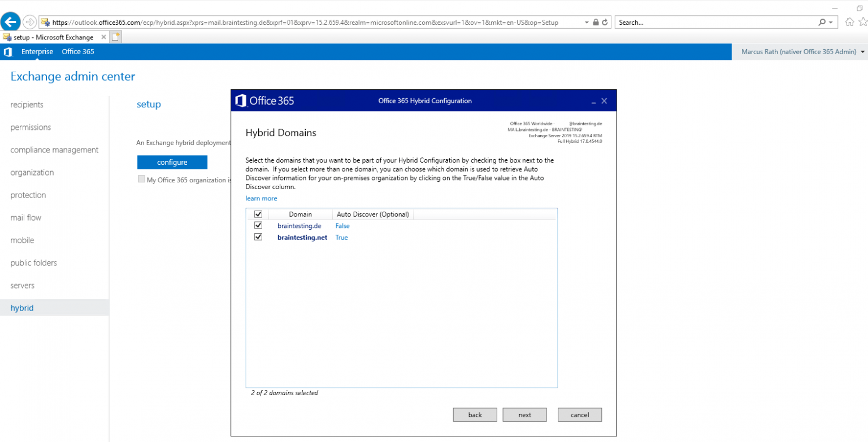This screenshot has height=442, width=868.
Task: Click the lock icon in the address bar
Action: tap(596, 22)
